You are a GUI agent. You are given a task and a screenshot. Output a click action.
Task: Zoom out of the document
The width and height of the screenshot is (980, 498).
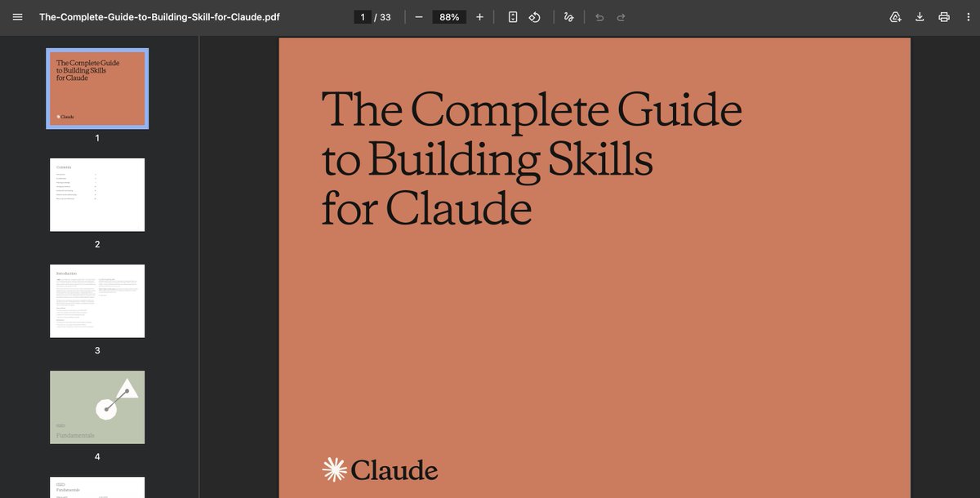pyautogui.click(x=419, y=16)
